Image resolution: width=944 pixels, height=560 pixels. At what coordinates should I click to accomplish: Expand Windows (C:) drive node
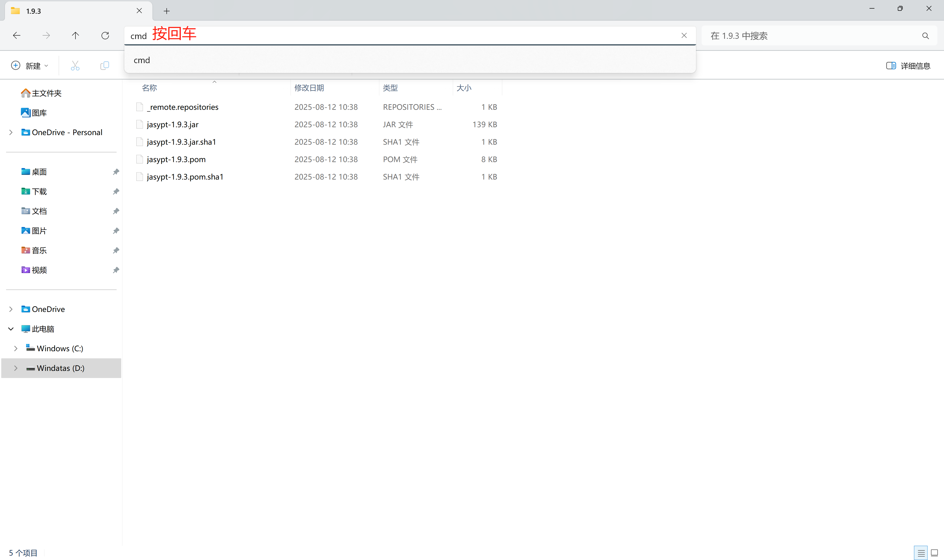click(16, 348)
